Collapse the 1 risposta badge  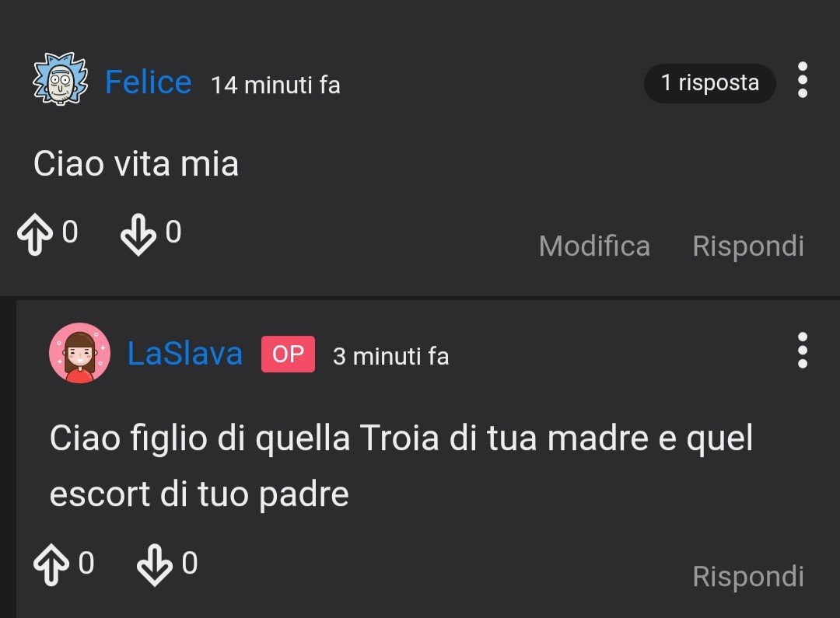tap(710, 83)
